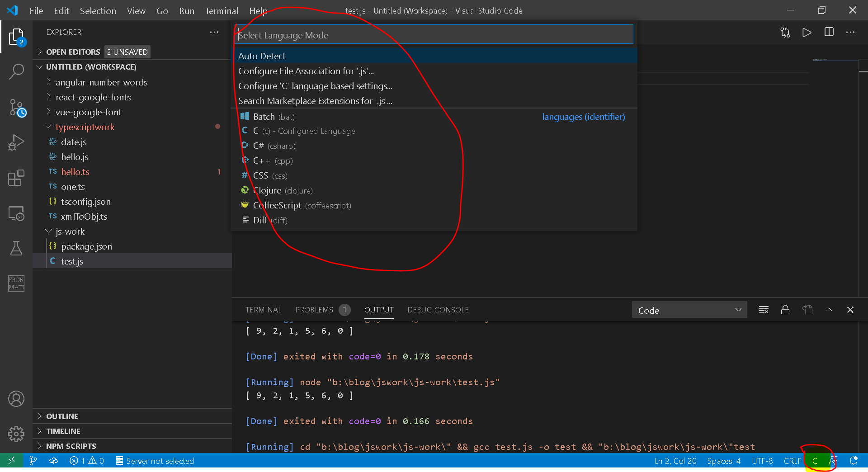Click UTF-8 encoding status item
The height and width of the screenshot is (472, 868).
click(x=762, y=461)
